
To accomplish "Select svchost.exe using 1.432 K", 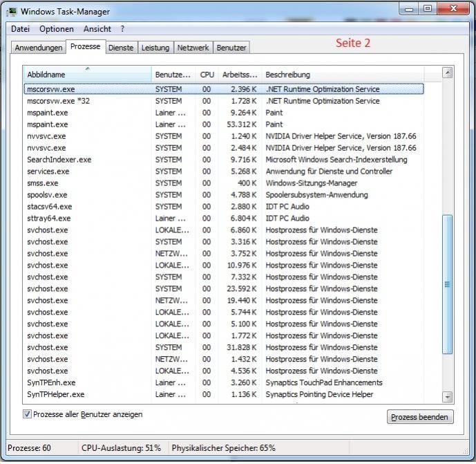I will coord(224,359).
